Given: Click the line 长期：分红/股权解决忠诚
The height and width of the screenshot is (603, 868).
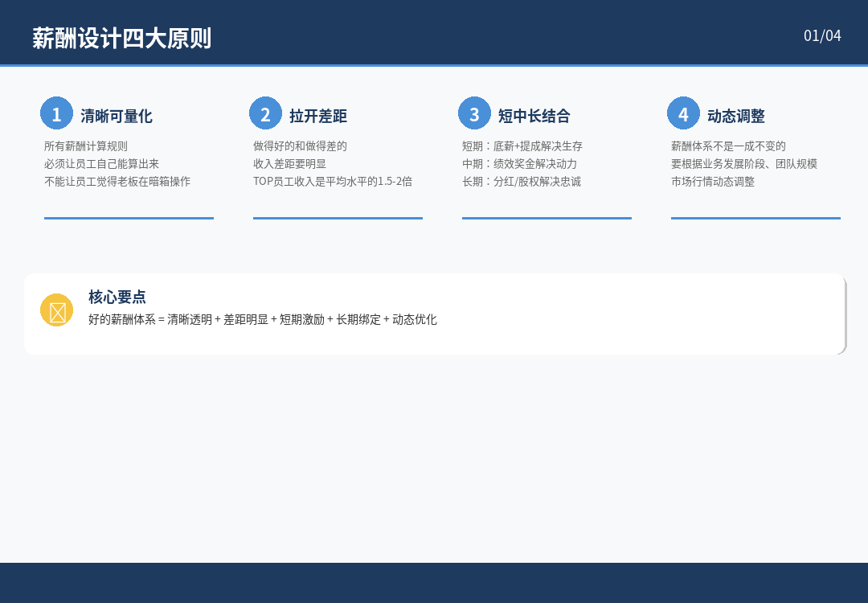Looking at the screenshot, I should 522,182.
